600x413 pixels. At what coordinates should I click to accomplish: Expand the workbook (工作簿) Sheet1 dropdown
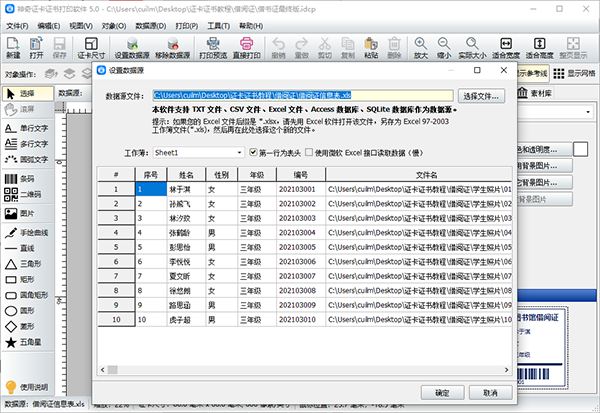coord(238,152)
